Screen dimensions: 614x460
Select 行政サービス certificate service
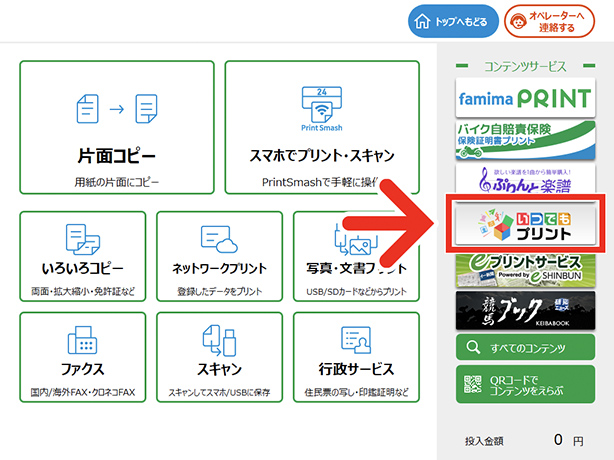355,358
